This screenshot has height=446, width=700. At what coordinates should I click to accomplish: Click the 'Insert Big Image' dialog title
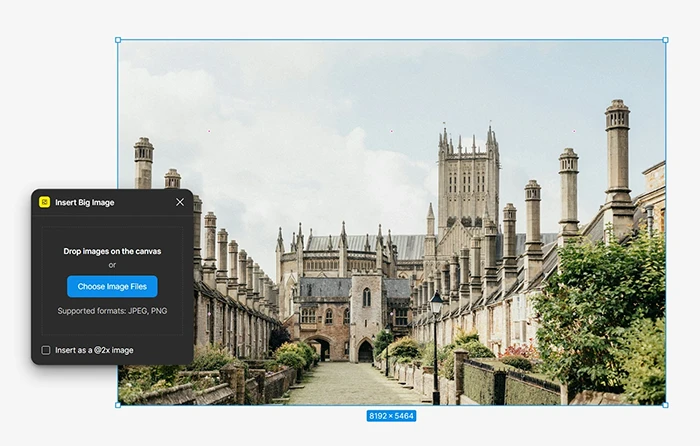(84, 202)
